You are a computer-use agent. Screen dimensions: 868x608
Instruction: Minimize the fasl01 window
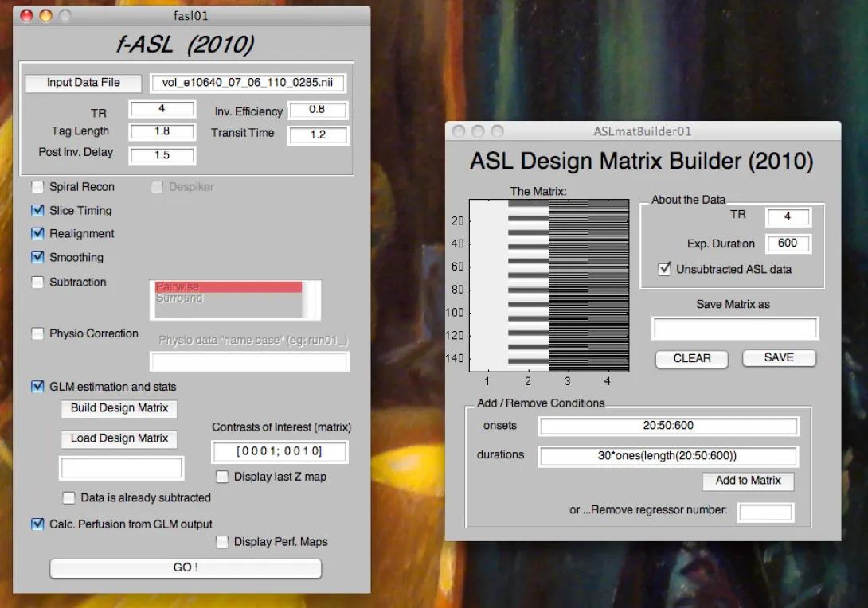click(x=46, y=15)
